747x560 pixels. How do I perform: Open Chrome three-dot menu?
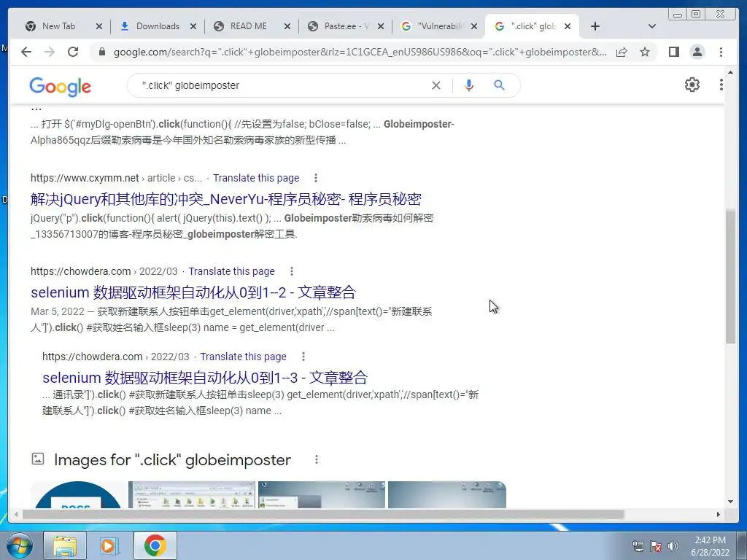point(721,52)
